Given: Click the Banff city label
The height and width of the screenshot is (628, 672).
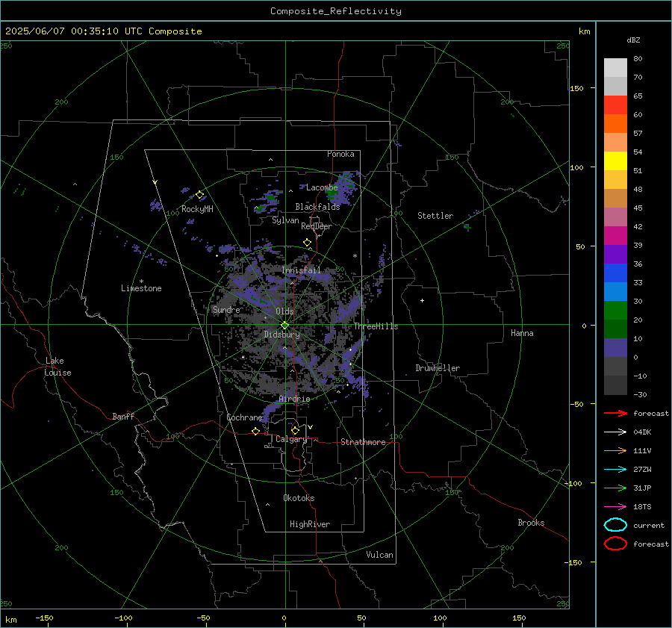Looking at the screenshot, I should pyautogui.click(x=123, y=416).
